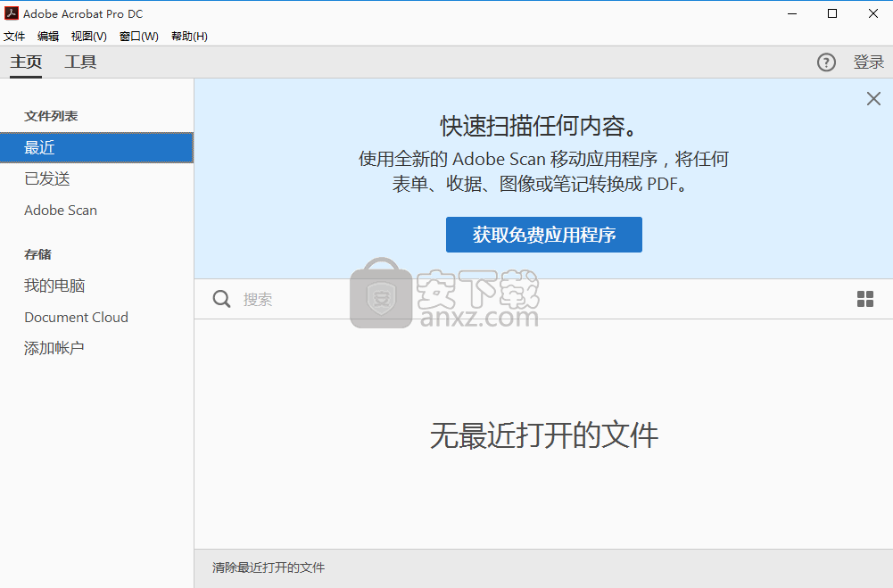Click the search magnifier icon

point(221,299)
